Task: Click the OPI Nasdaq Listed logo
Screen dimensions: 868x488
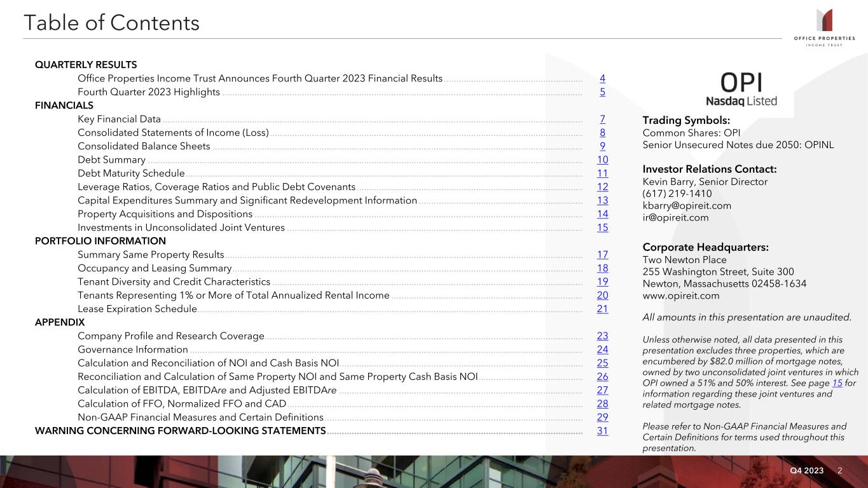Action: tap(741, 90)
